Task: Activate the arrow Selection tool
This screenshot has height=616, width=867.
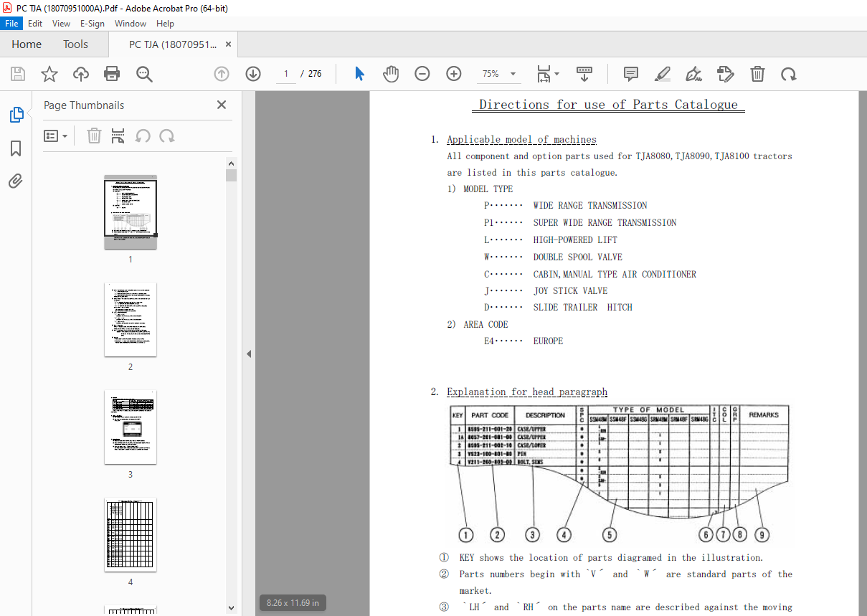Action: [x=359, y=74]
